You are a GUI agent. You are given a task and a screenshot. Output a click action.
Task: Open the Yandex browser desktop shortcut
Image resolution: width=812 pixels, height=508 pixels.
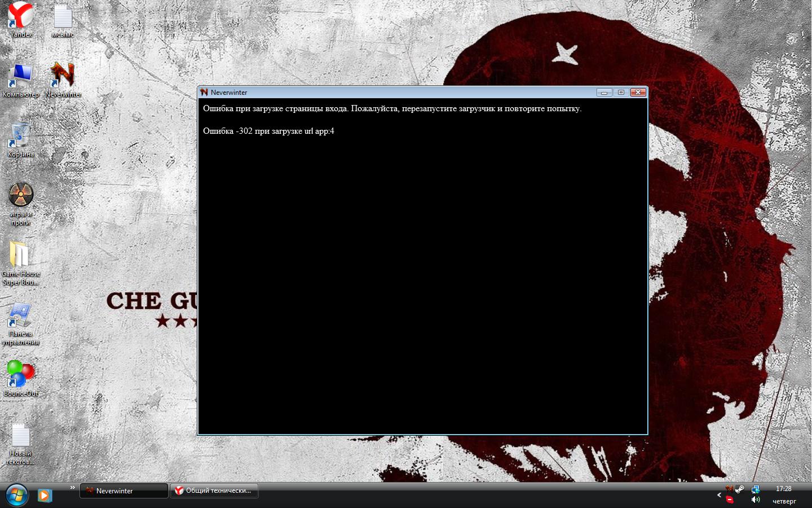pos(21,20)
